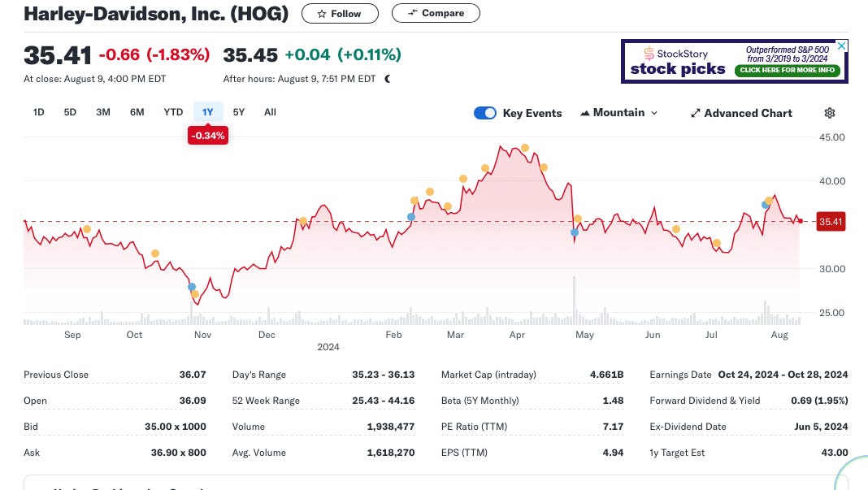868x490 pixels.
Task: Click the Ex-Dividend Date value Jun 5, 2024
Action: point(821,427)
